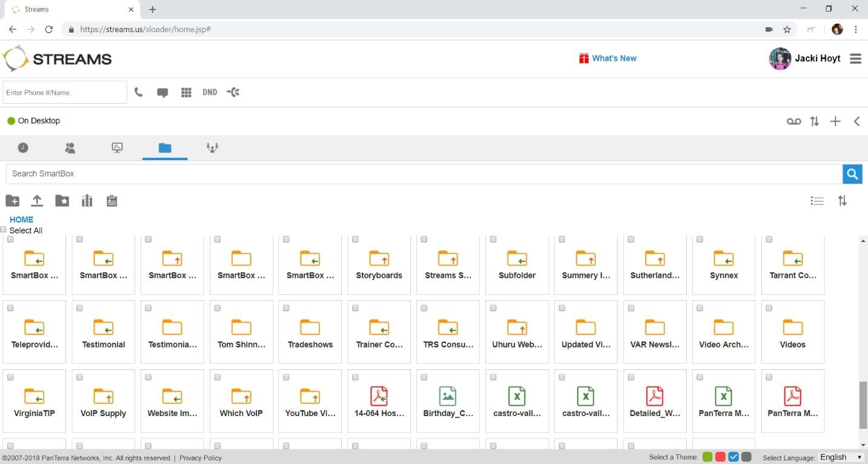Screen dimensions: 868x464
Task: Check the Select All checkbox
Action: coord(3,230)
